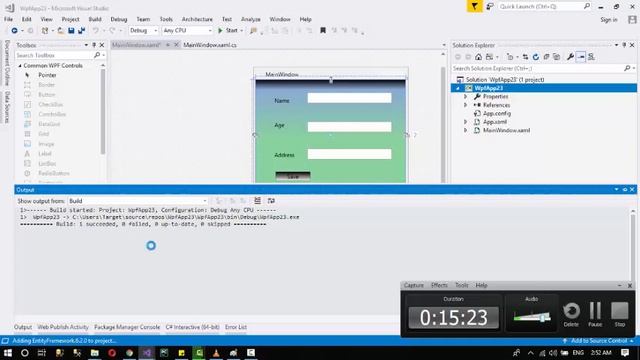Open the Build menu
Image resolution: width=640 pixels, height=360 pixels.
[95, 19]
